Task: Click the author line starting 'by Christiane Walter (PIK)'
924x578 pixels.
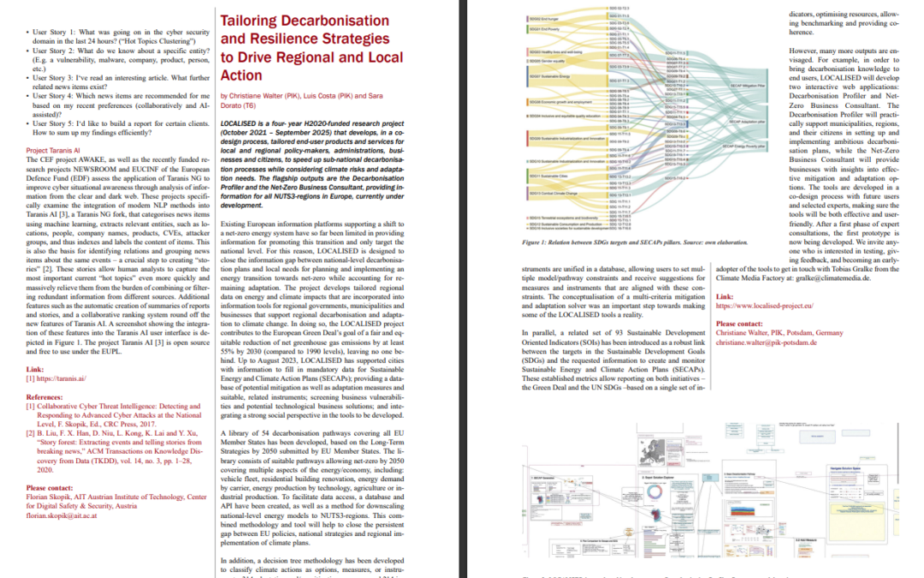Action: coord(302,100)
